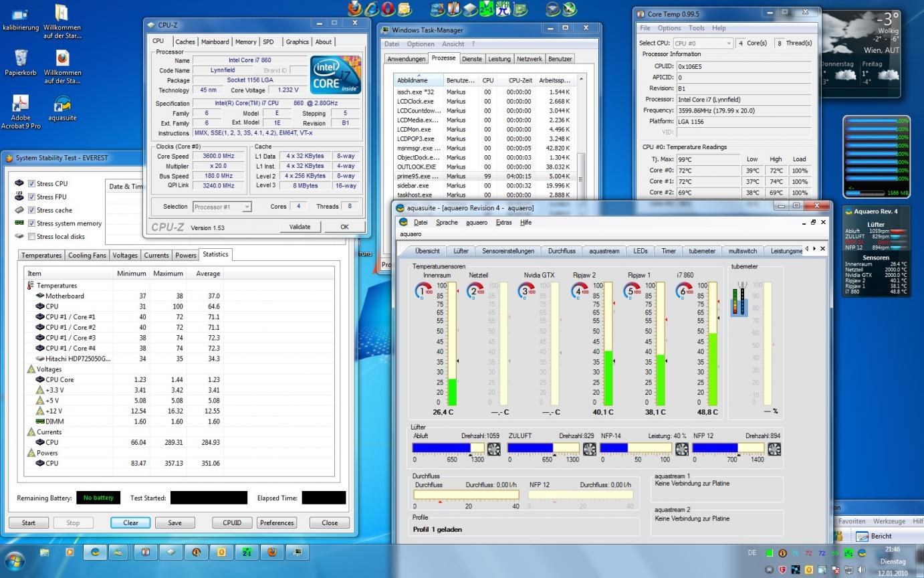Open the Memory tab in CPU-Z
This screenshot has height=578, width=924.
[245, 41]
